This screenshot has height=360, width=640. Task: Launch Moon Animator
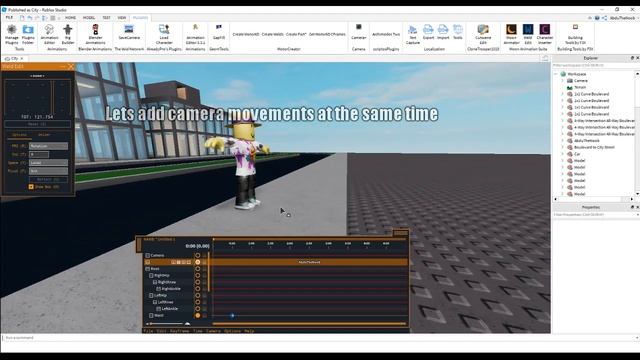[511, 34]
